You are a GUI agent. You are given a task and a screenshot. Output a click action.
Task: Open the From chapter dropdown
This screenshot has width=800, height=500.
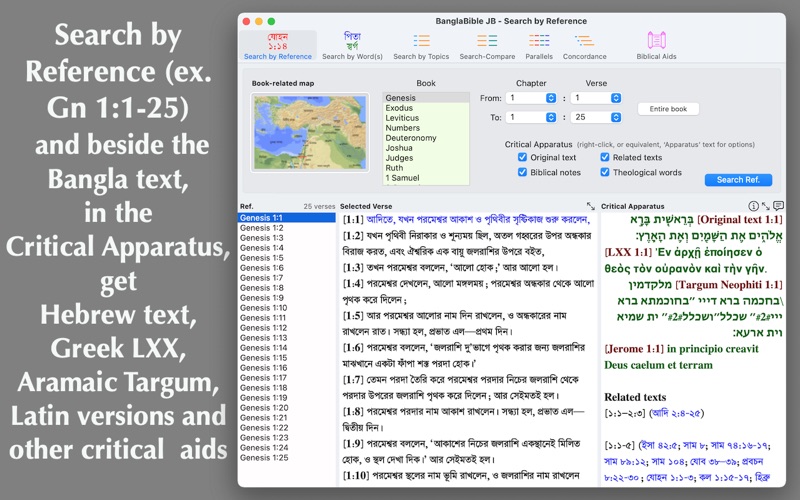pyautogui.click(x=531, y=98)
